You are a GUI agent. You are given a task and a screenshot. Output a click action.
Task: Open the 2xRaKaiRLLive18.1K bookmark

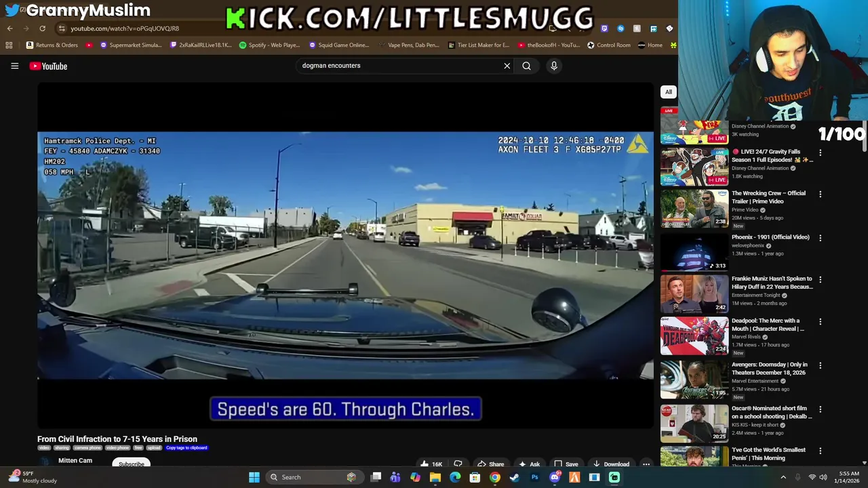(x=201, y=45)
